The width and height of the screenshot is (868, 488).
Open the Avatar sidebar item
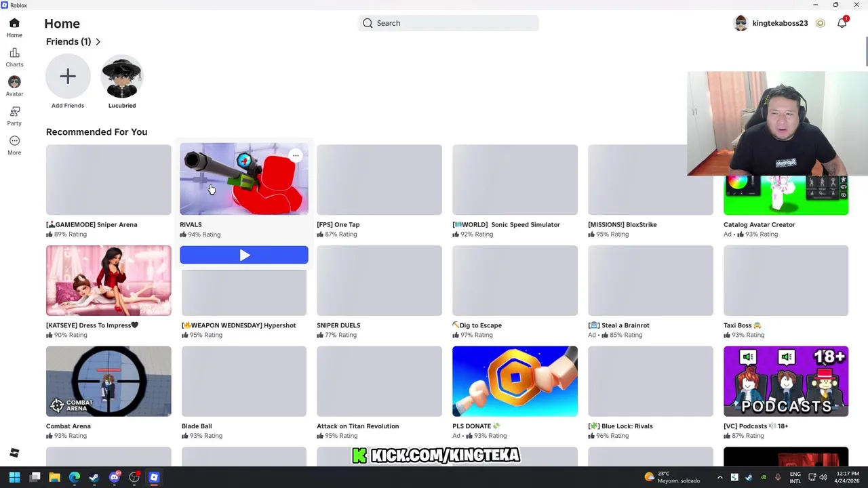14,87
